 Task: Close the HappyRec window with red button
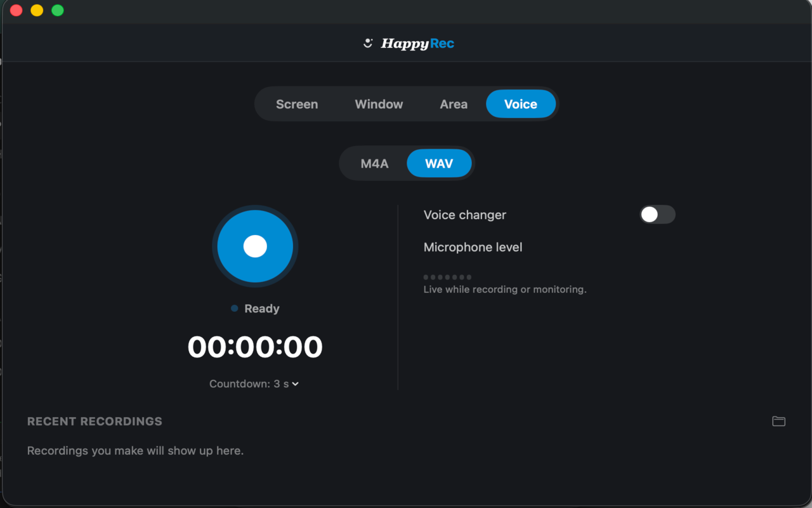tap(16, 10)
